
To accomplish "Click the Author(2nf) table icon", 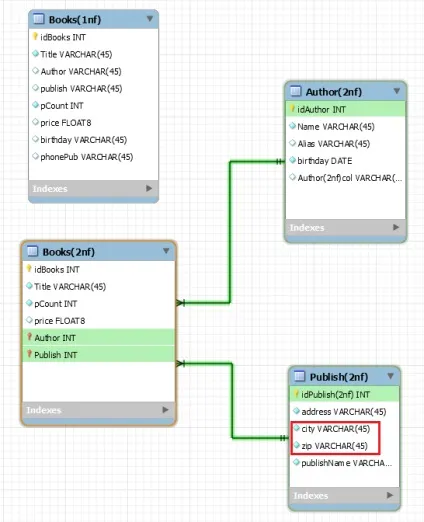I will pos(296,91).
